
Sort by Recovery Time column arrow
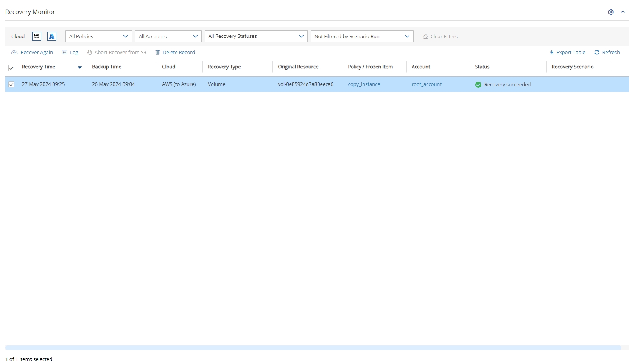tap(80, 67)
